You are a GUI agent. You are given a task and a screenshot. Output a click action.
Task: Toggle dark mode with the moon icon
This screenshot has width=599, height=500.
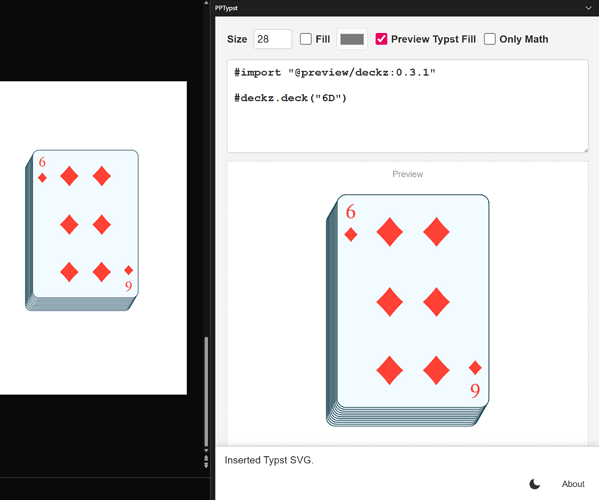(534, 484)
